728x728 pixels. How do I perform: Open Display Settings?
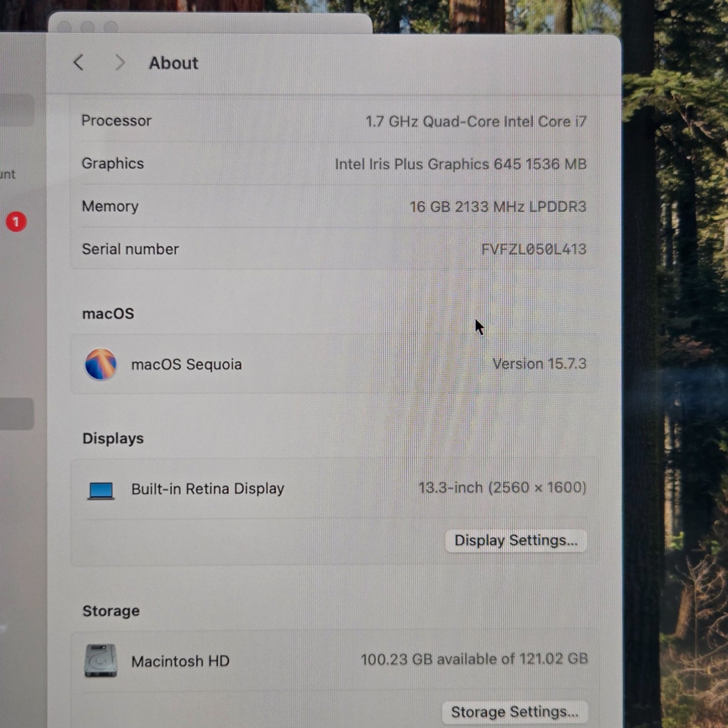tap(515, 541)
